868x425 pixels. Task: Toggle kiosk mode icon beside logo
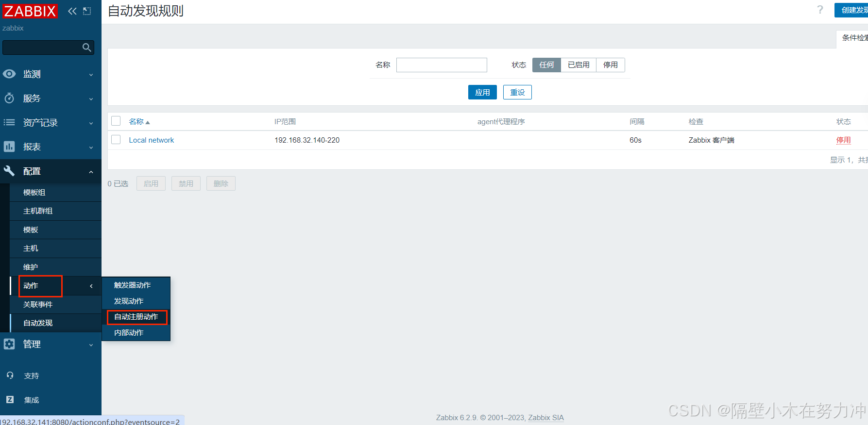pos(87,11)
